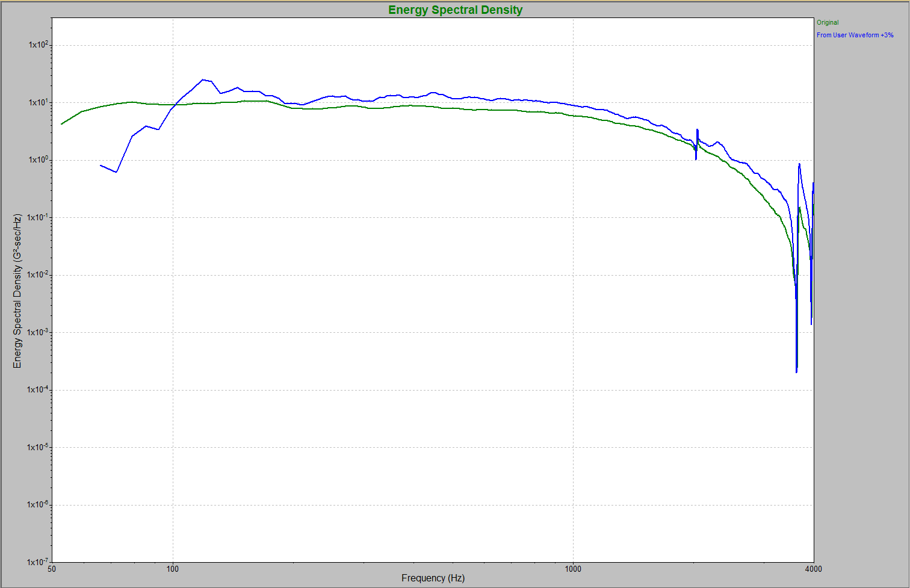Select 'From User Waveform +3%' legend entry
Image resolution: width=910 pixels, height=588 pixels.
tap(855, 35)
